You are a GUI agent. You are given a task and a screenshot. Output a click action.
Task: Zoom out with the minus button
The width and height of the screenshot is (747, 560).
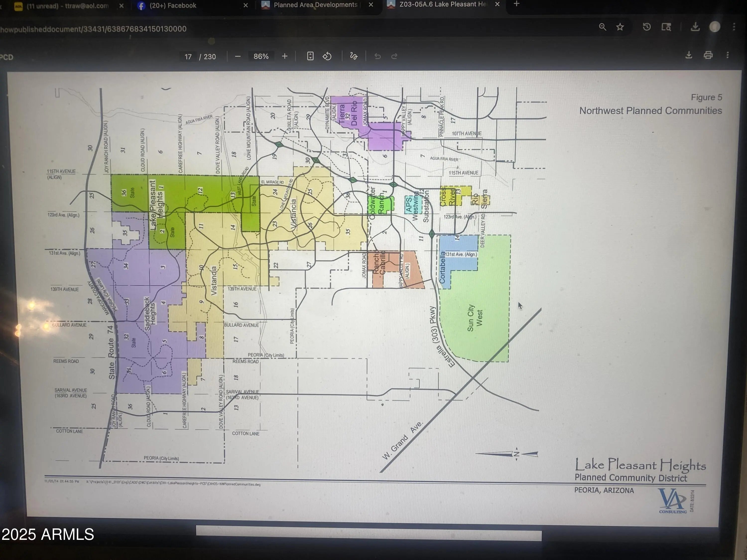[x=238, y=56]
